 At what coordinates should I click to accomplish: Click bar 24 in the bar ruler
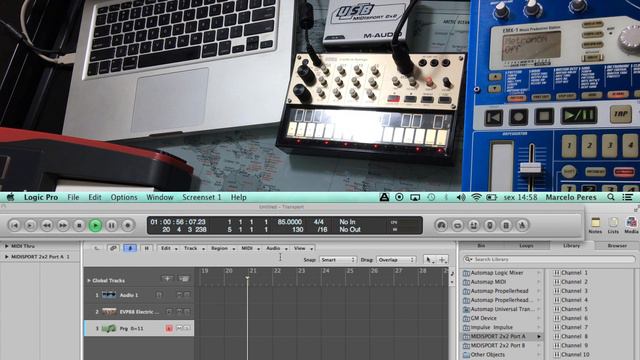tap(325, 271)
